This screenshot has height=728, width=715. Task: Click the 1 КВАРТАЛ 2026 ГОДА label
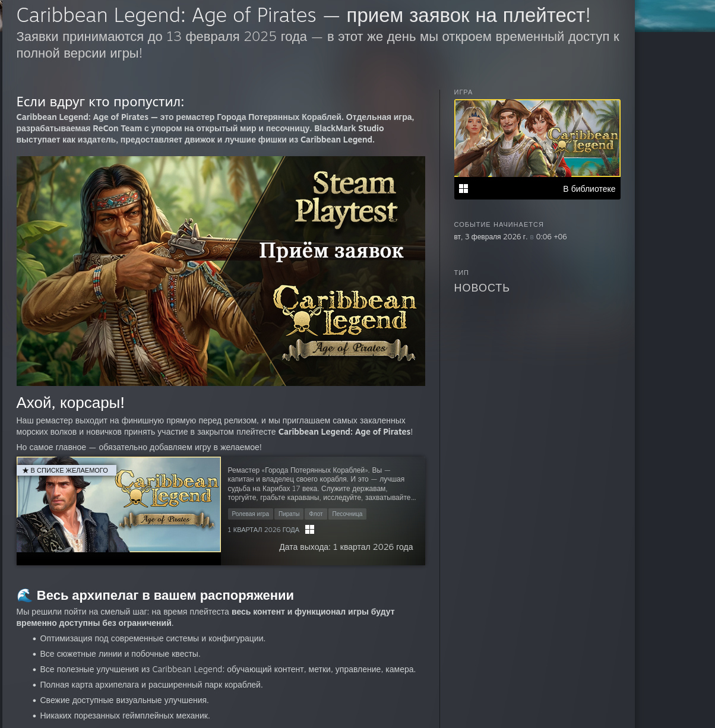tap(264, 530)
